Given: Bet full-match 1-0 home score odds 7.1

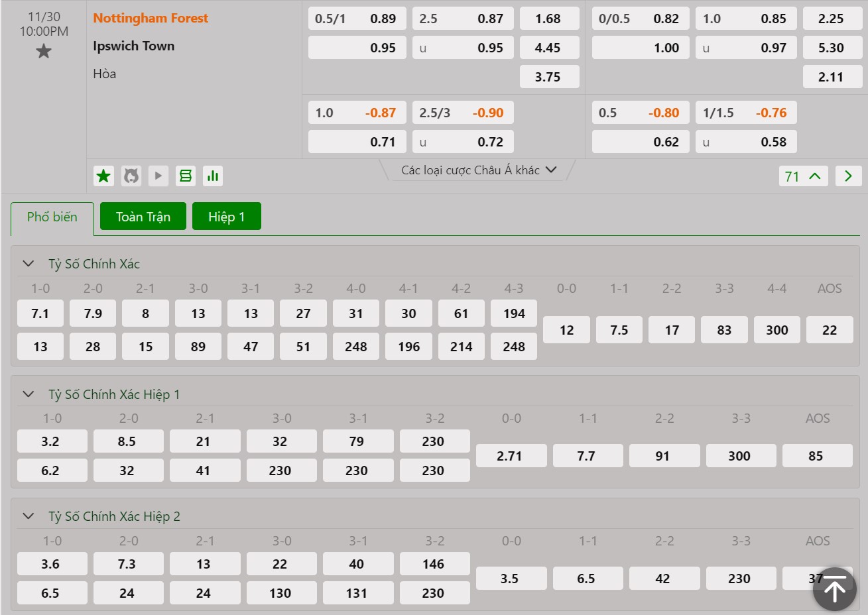Looking at the screenshot, I should 40,313.
